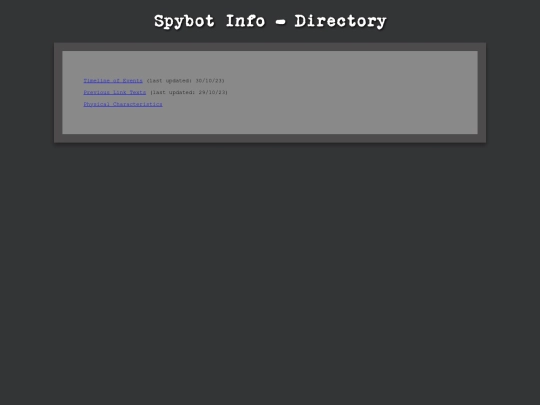Open the Previous Link Texts link

click(115, 92)
